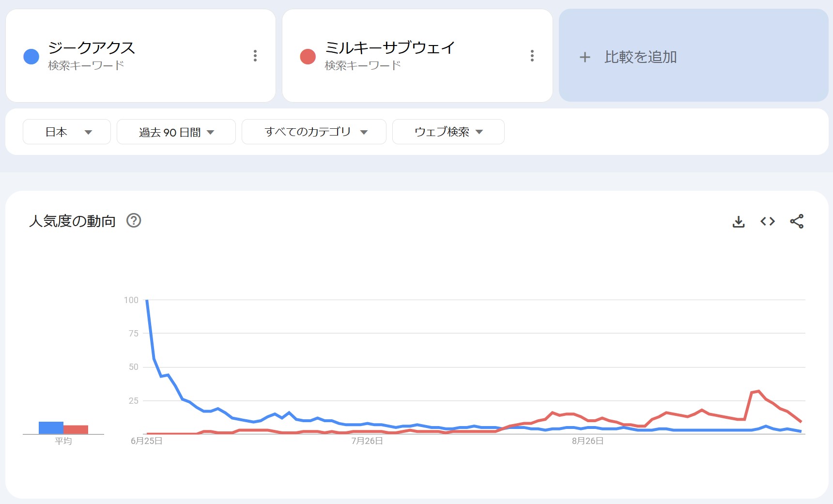The image size is (833, 504).
Task: Open the すべてのカテゴリ dropdown
Action: click(314, 132)
